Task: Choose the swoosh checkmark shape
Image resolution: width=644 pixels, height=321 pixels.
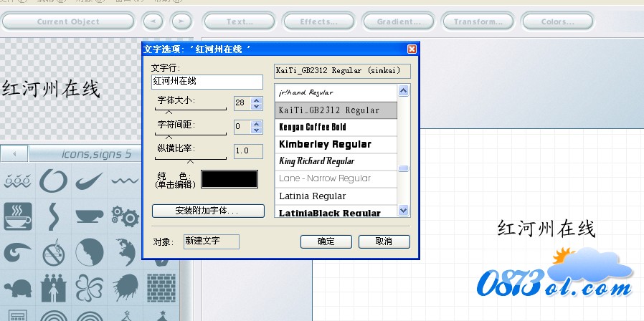Action: (89, 181)
